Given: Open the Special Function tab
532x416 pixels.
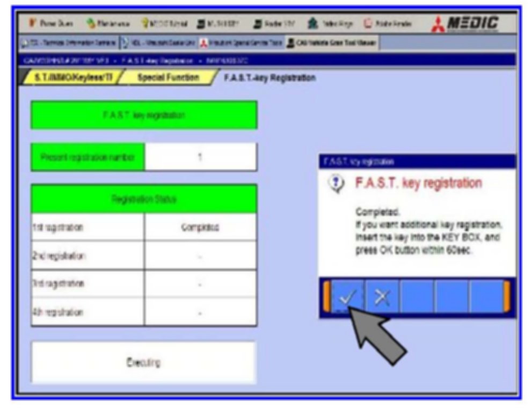Looking at the screenshot, I should [x=168, y=78].
